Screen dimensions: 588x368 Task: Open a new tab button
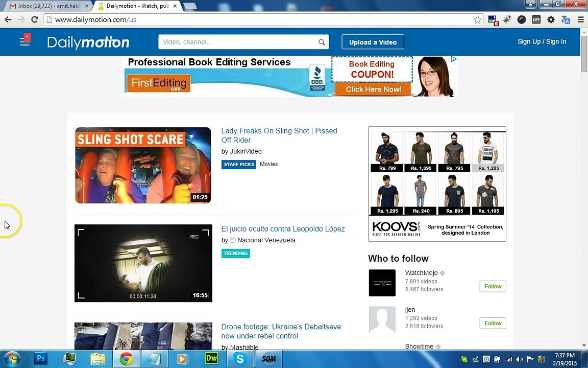(x=190, y=6)
